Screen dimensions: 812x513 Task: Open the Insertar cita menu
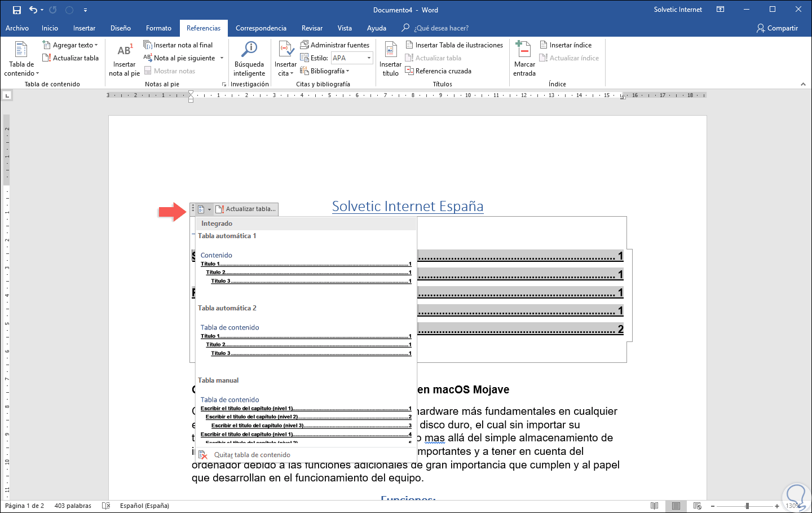(x=286, y=59)
